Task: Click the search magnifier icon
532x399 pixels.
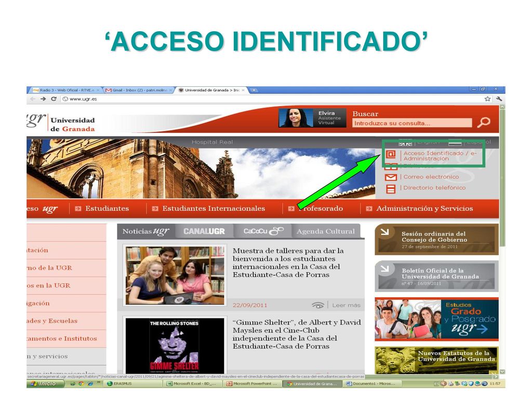Action: (x=484, y=122)
